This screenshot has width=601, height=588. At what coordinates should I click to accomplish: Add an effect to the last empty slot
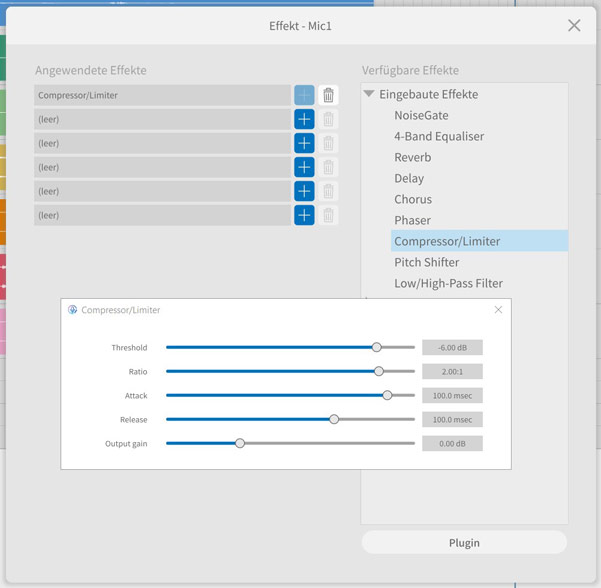(304, 215)
